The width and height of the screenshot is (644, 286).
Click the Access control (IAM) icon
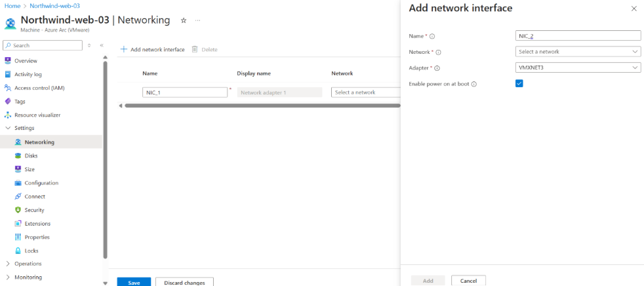point(7,88)
